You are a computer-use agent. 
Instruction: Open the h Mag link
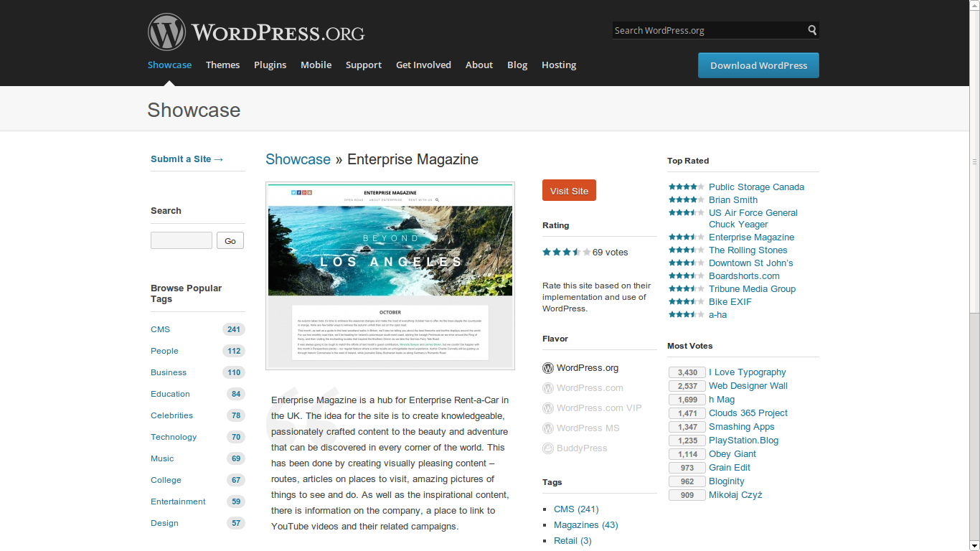[x=722, y=400]
